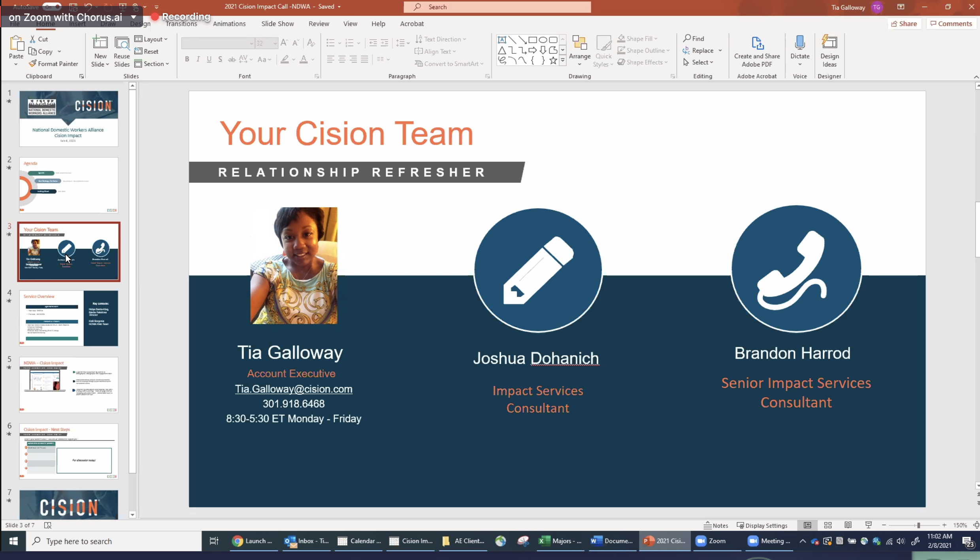The image size is (980, 560).
Task: Expand the font size combo box
Action: (x=275, y=43)
